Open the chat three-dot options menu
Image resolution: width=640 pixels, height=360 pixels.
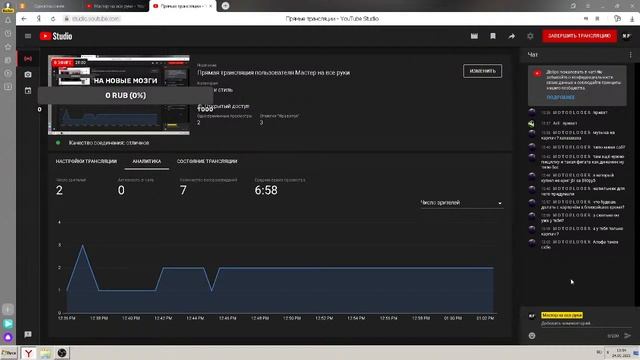click(x=631, y=55)
